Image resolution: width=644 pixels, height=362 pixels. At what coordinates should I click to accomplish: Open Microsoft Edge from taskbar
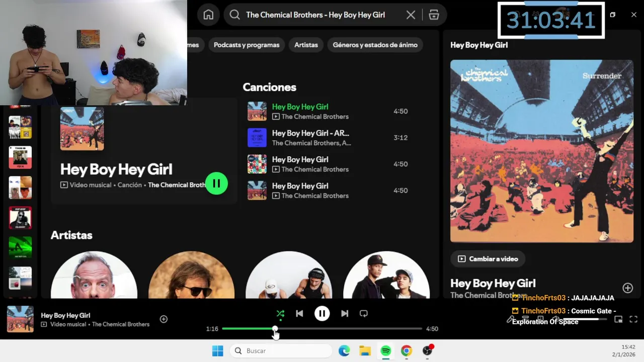pos(344,351)
